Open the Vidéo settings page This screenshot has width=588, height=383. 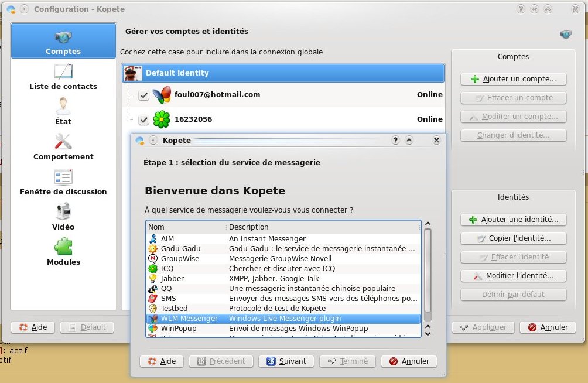point(63,217)
